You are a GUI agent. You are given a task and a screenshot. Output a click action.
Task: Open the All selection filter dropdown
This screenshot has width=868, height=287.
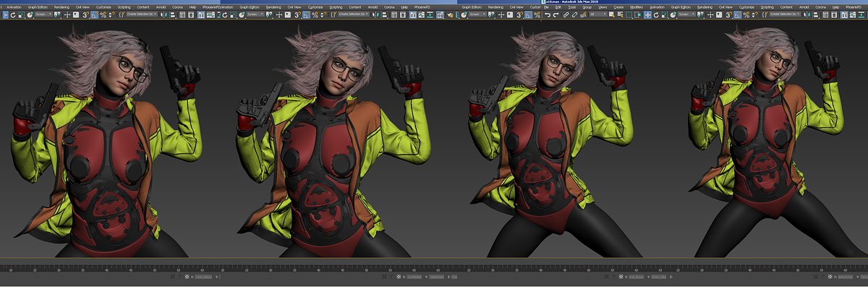pos(597,14)
